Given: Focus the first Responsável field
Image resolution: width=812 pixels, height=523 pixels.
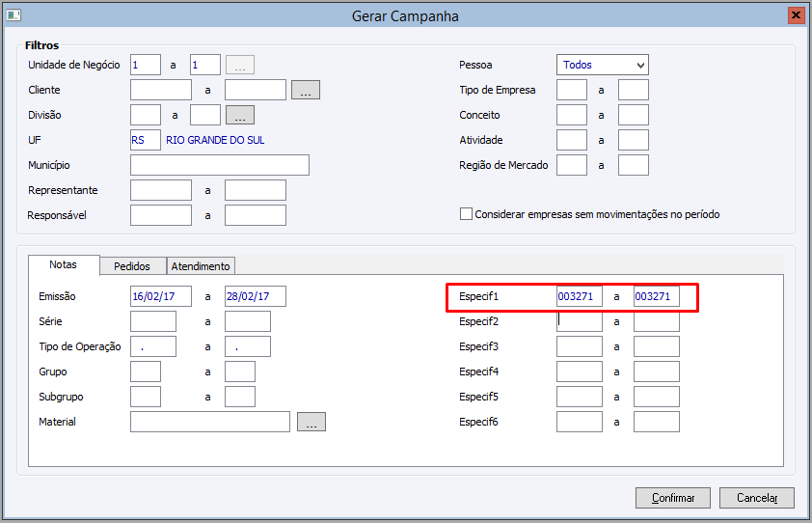Looking at the screenshot, I should click(161, 215).
